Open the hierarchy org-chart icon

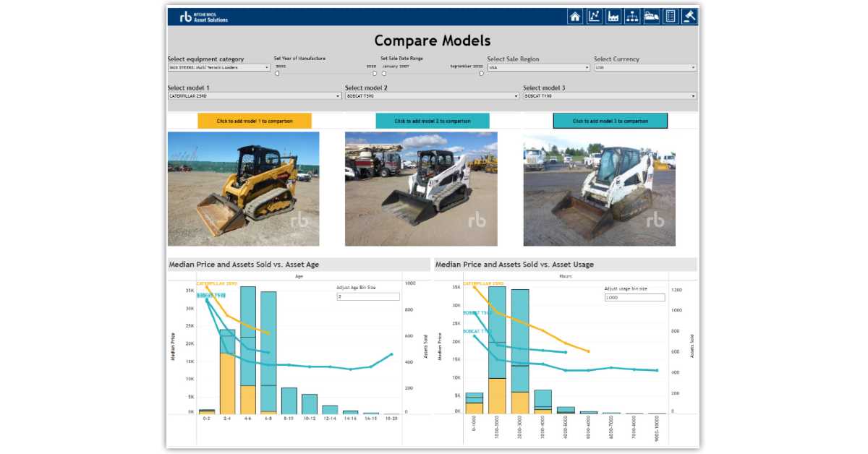(x=632, y=17)
